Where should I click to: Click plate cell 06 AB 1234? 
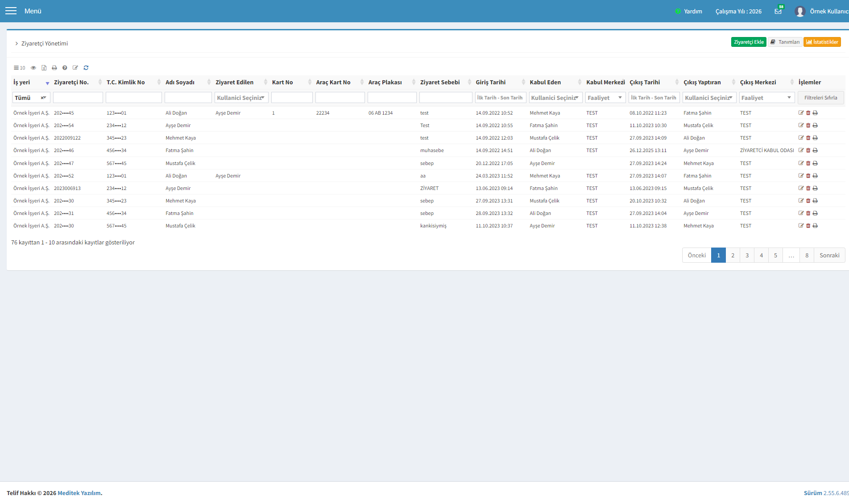[381, 113]
